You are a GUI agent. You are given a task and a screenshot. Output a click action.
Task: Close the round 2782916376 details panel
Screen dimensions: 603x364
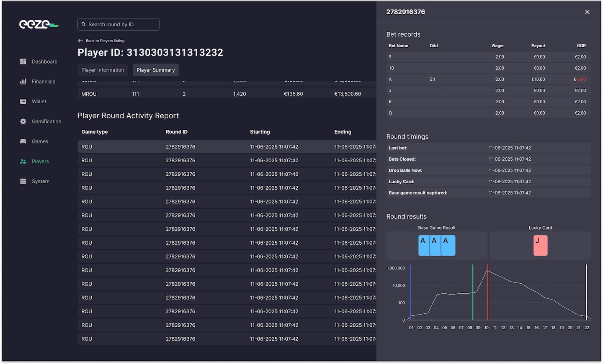587,12
